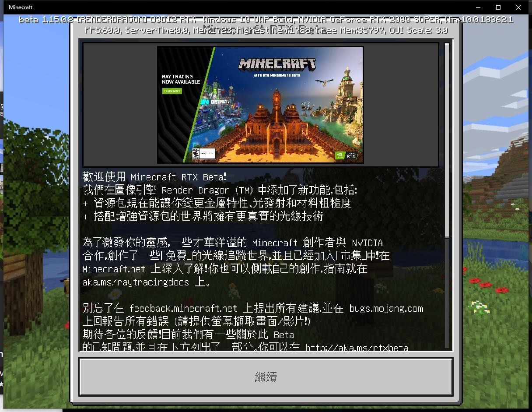The image size is (532, 412).
Task: Minimize the Minecraft window
Action: click(x=478, y=7)
